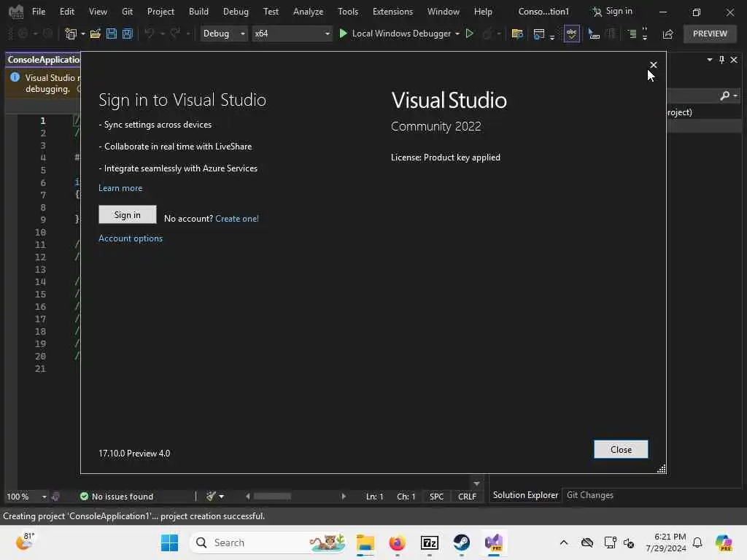Click the Redo arrow icon
Viewport: 747px width, 560px height.
pos(175,34)
